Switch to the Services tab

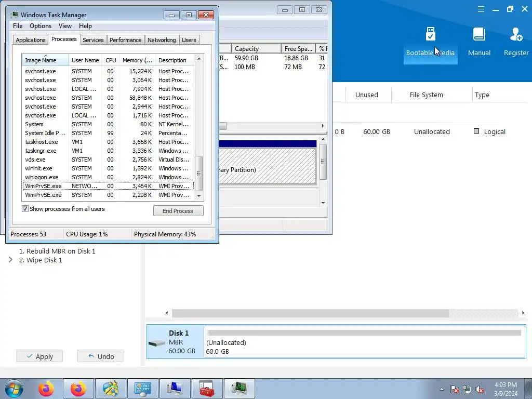coord(93,40)
